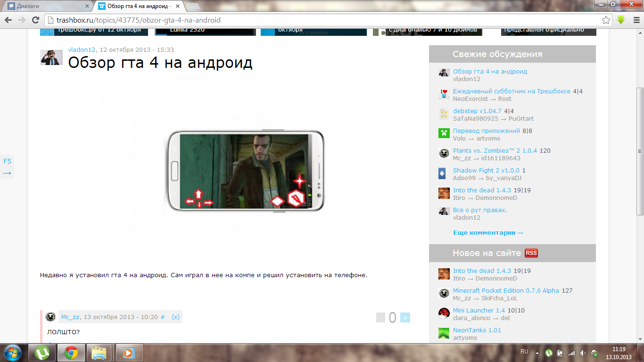The width and height of the screenshot is (644, 362).
Task: Click the F5 arrow side widget
Action: [7, 167]
